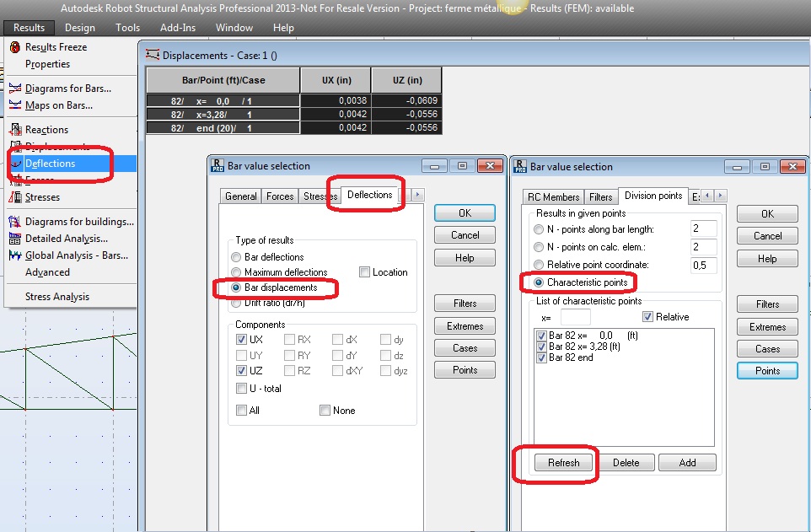Screen dimensions: 811x532
Task: Click the x= coordinate input field
Action: pos(575,317)
